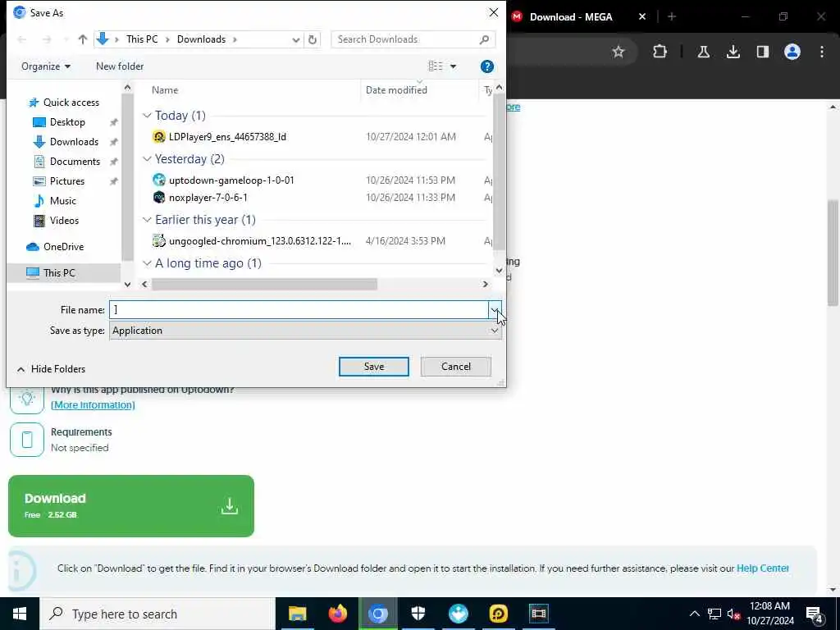Collapse the Today group
840x630 pixels.
147,116
